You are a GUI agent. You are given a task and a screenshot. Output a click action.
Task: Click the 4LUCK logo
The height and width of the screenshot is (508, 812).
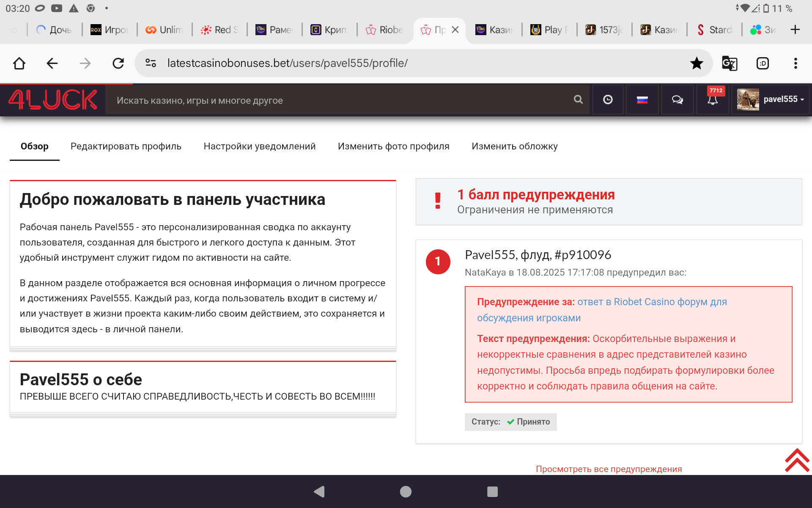(53, 99)
